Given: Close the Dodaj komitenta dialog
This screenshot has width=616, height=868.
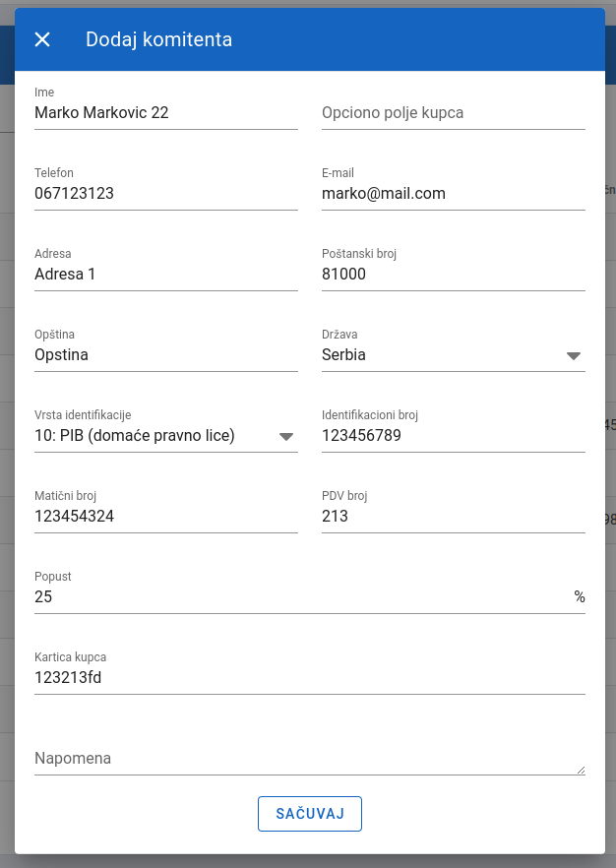Looking at the screenshot, I should click(x=42, y=39).
